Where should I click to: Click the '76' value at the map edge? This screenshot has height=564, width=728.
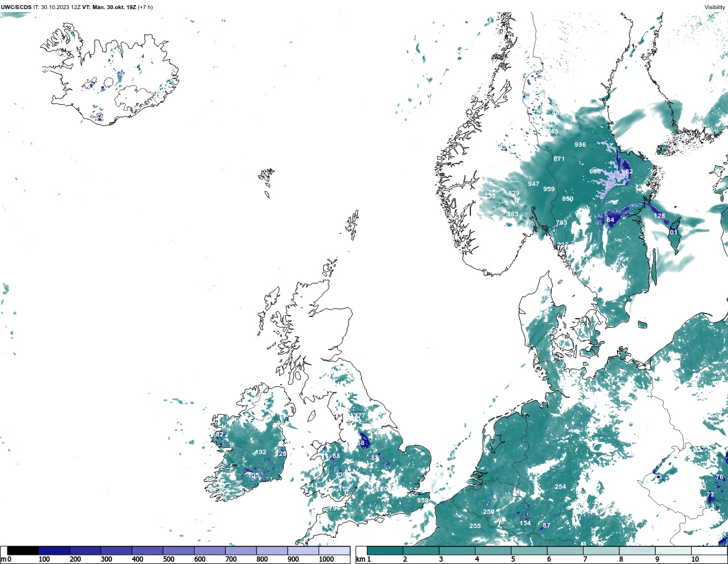(x=719, y=477)
